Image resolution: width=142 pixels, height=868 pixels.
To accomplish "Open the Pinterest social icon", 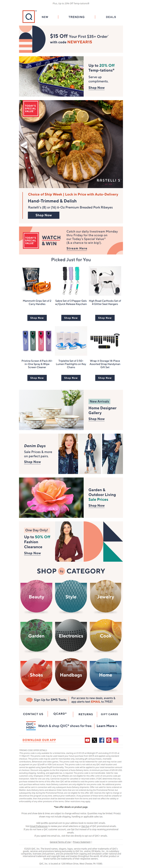I will [x=109, y=740].
